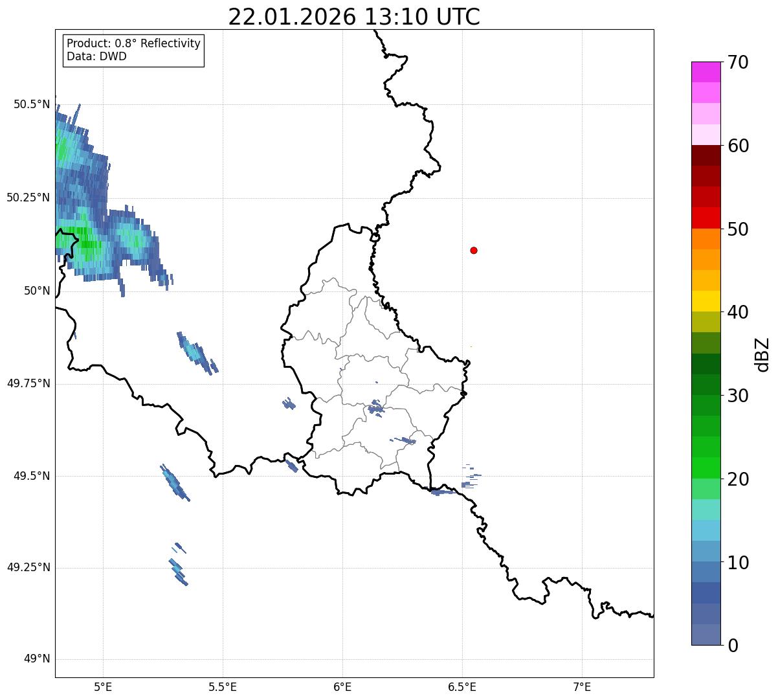Pick the bright magenta swatch atop colorbar
The image size is (778, 700).
tap(706, 72)
